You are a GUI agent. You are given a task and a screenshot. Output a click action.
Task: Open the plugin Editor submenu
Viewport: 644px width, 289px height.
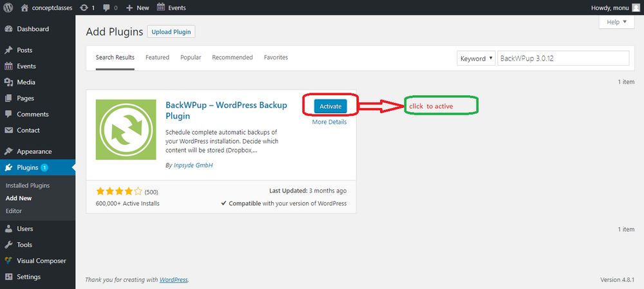14,211
